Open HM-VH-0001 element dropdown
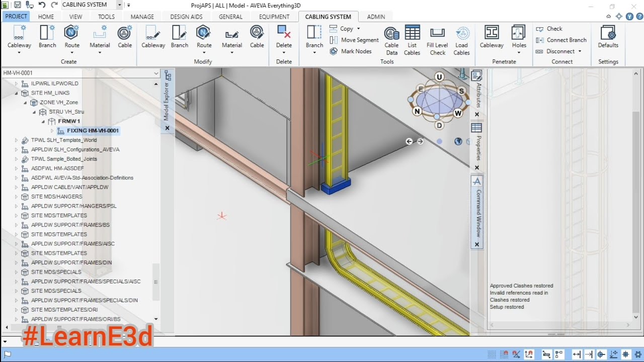Screen dimensions: 644x362 (156, 73)
